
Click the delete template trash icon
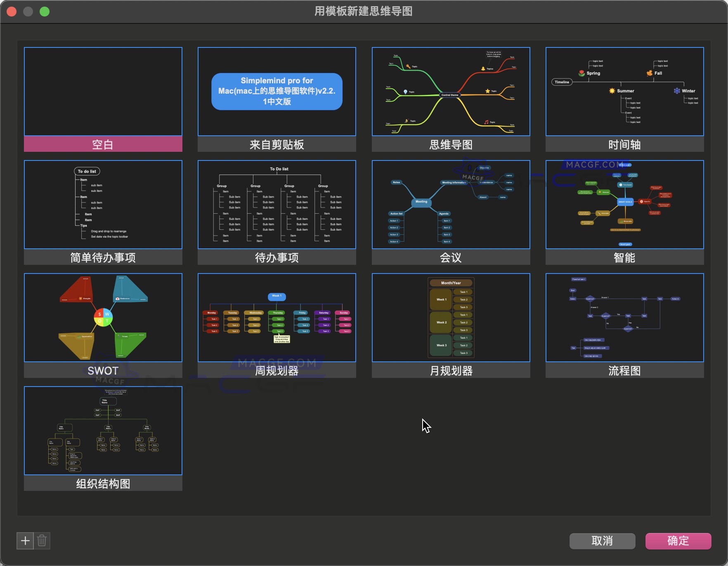[x=42, y=541]
